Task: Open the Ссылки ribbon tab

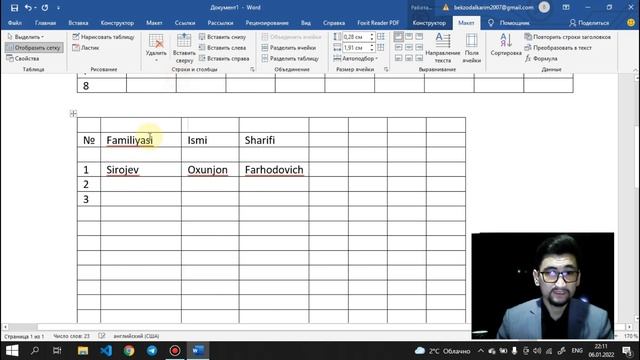Action: (185, 23)
